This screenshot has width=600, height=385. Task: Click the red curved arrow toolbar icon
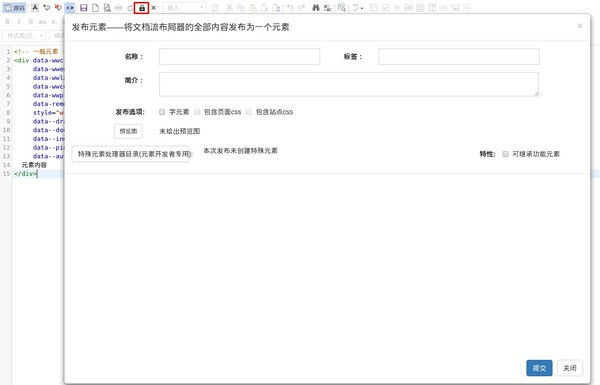58,8
